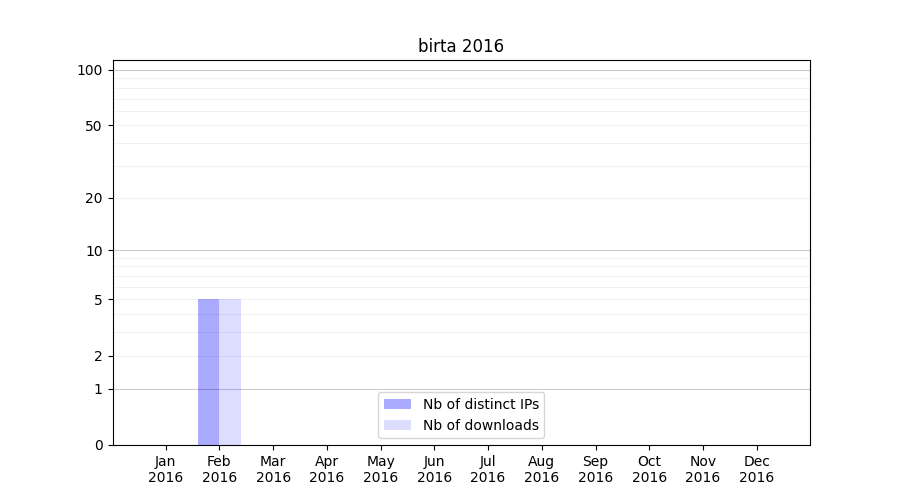This screenshot has height=500, width=900.
Task: Click the y-axis tick label 10
Action: [93, 251]
